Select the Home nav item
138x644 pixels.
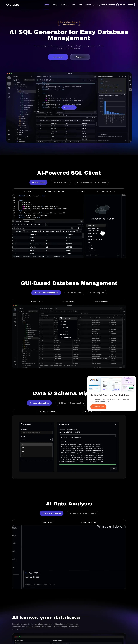tap(46, 5)
